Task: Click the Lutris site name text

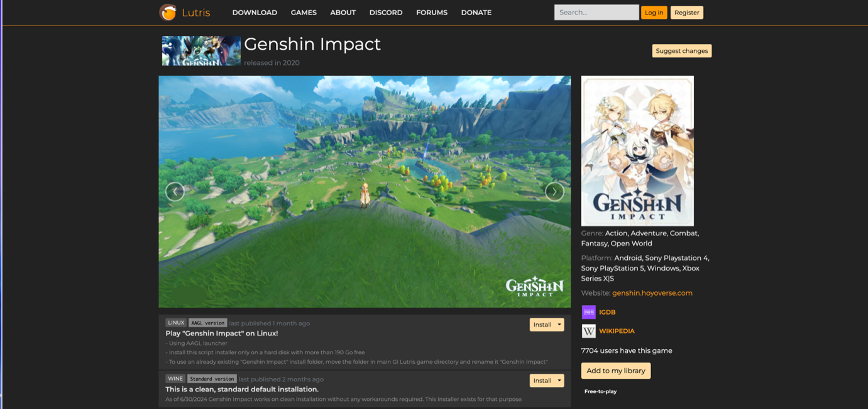Action: [196, 13]
